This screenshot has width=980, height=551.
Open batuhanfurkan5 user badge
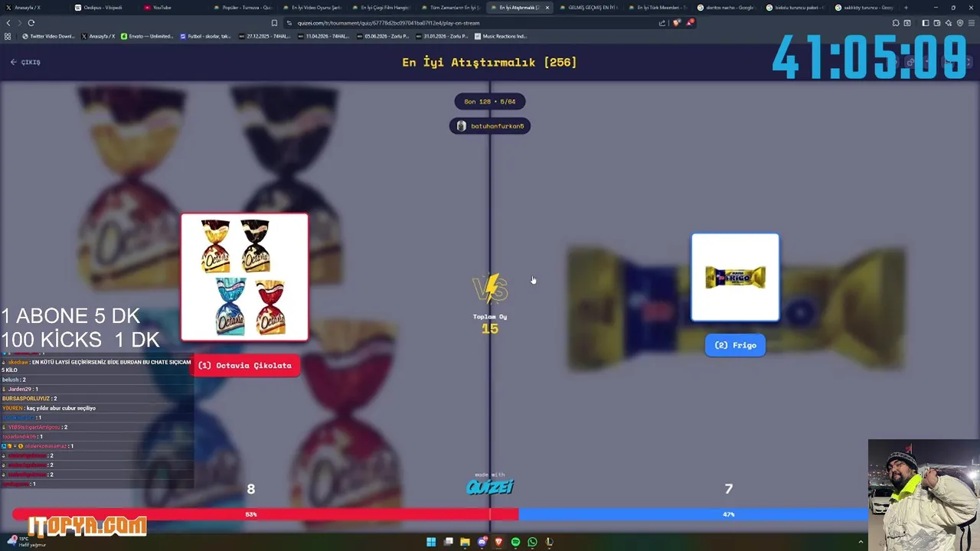(490, 126)
